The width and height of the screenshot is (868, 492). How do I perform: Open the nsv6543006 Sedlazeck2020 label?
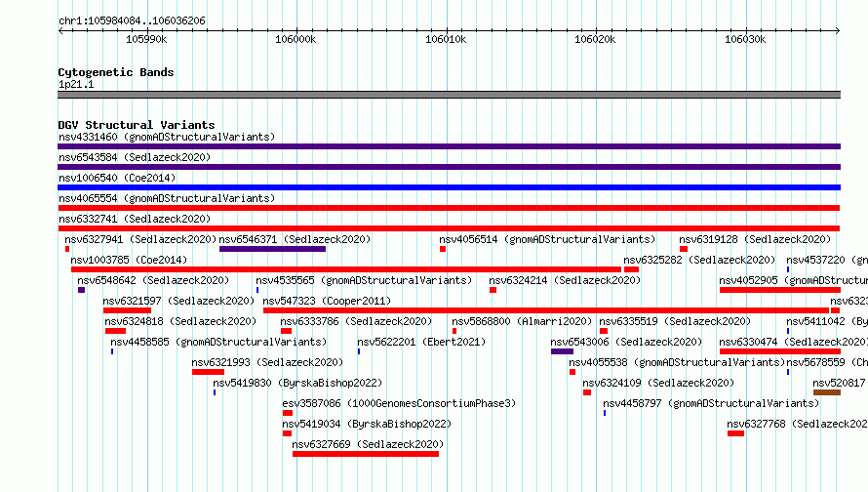click(x=626, y=342)
